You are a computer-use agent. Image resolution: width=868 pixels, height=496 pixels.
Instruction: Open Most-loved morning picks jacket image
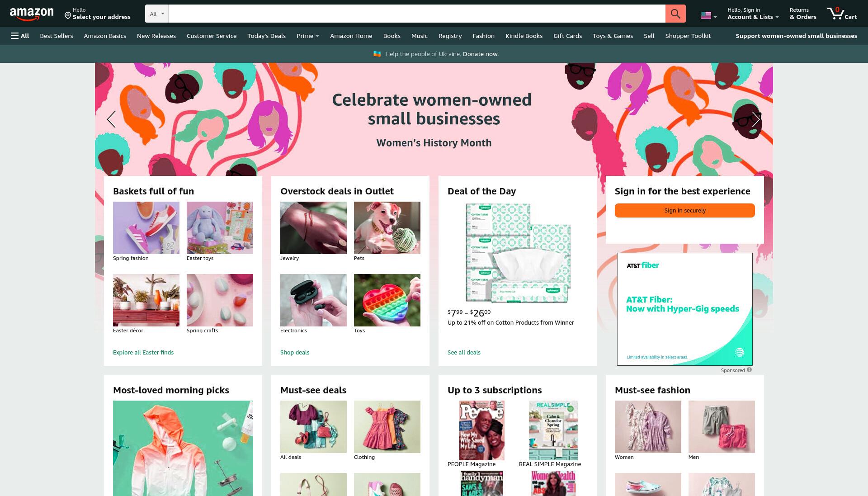(x=183, y=448)
